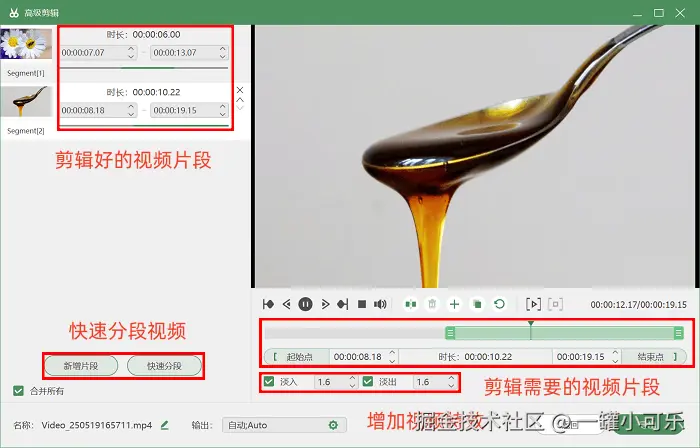Viewport: 700px width, 448px height.
Task: Increase the 起始点 time below the timeline
Action: coord(392,353)
